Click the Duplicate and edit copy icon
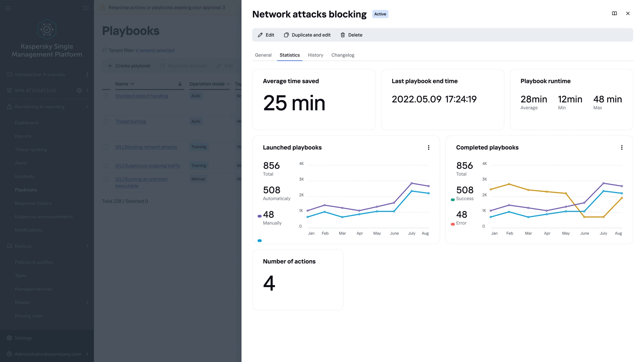This screenshot has width=644, height=362. (286, 35)
